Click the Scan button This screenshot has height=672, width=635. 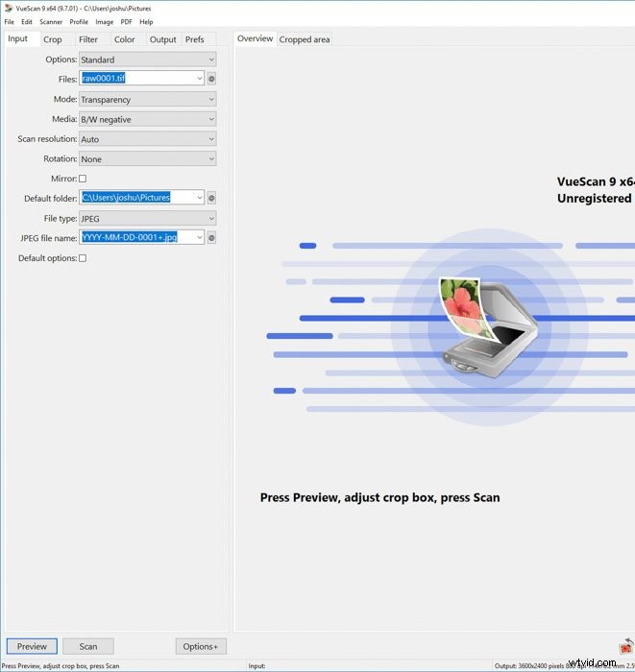point(88,646)
